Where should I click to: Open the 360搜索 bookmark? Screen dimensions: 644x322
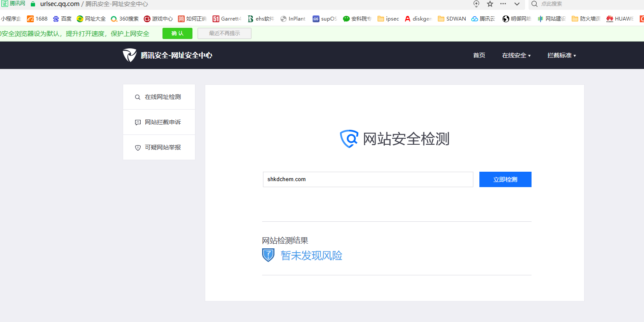124,19
